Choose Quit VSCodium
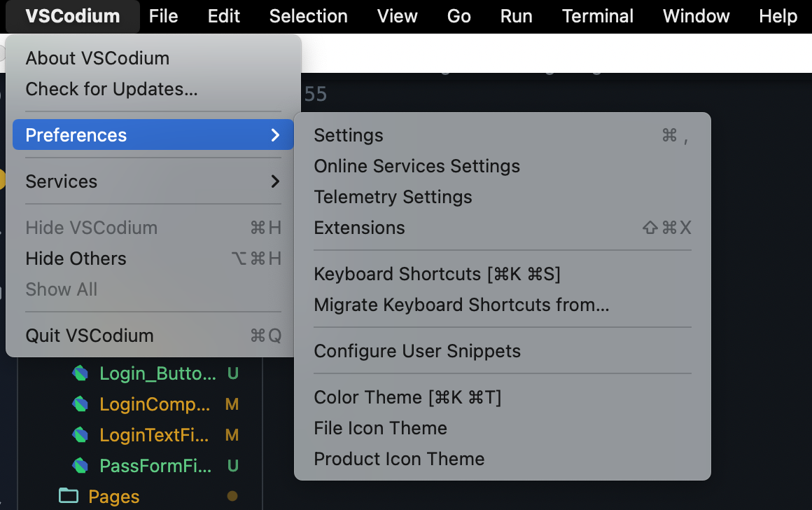This screenshot has height=510, width=812. pos(153,336)
